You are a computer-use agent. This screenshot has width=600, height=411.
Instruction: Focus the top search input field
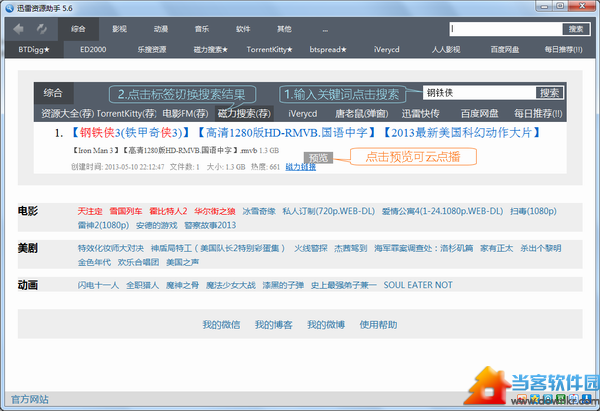506,29
